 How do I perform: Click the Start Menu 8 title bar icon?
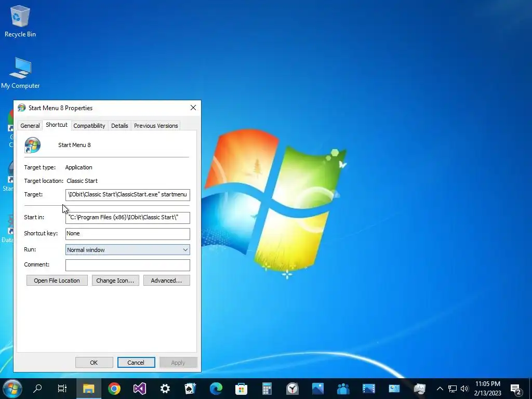pyautogui.click(x=22, y=108)
